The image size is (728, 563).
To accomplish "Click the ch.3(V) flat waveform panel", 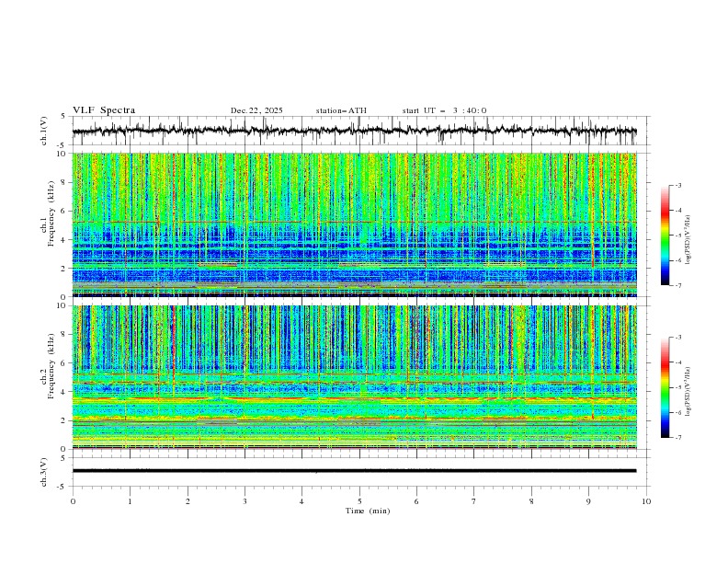I will [x=358, y=471].
